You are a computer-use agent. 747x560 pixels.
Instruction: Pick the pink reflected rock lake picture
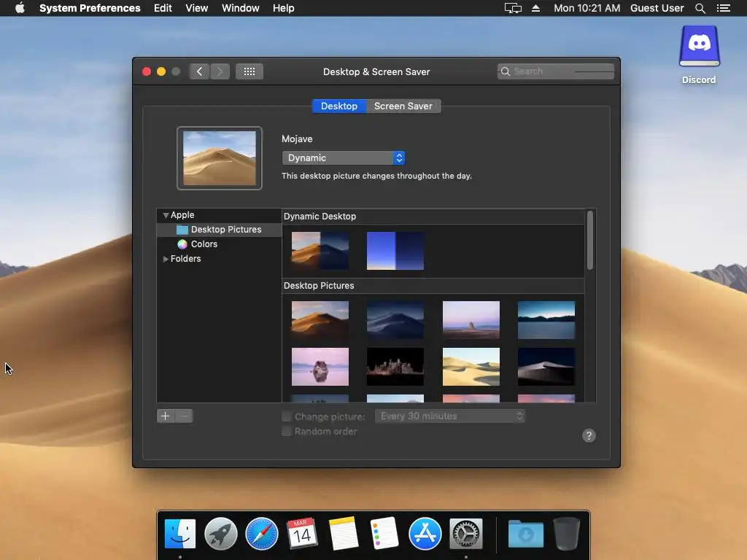[320, 367]
